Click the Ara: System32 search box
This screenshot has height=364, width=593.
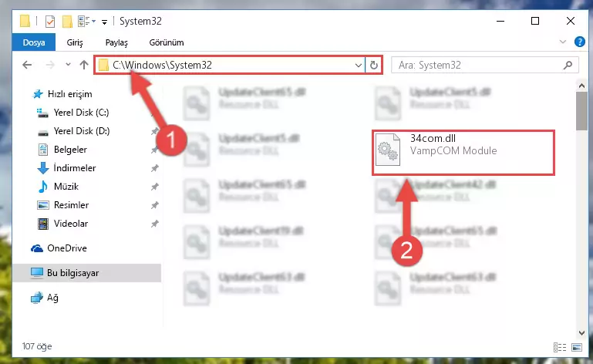click(x=480, y=65)
